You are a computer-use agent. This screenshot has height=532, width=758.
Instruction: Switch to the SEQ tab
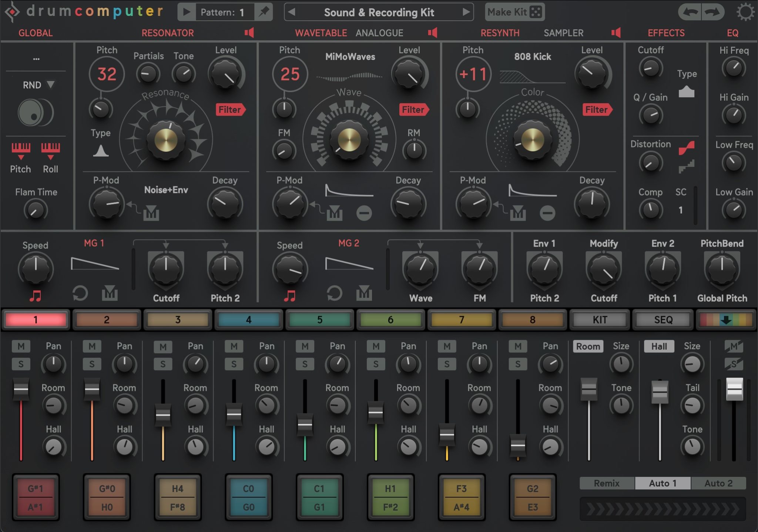[x=663, y=319]
